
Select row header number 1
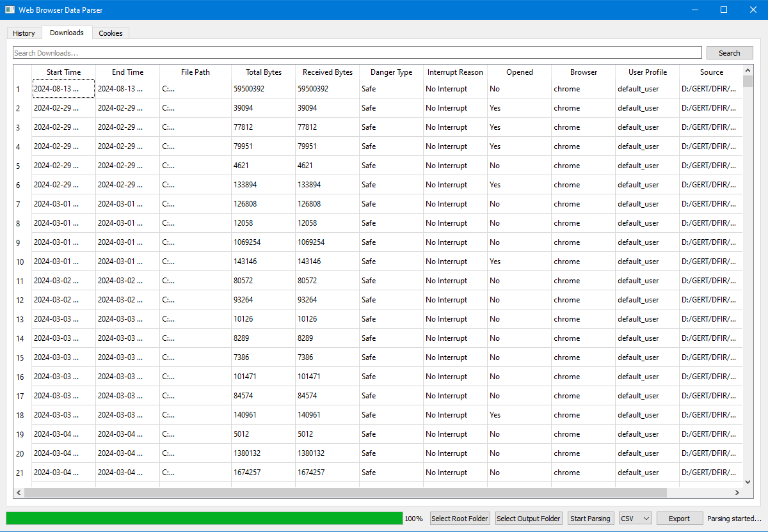(x=22, y=89)
